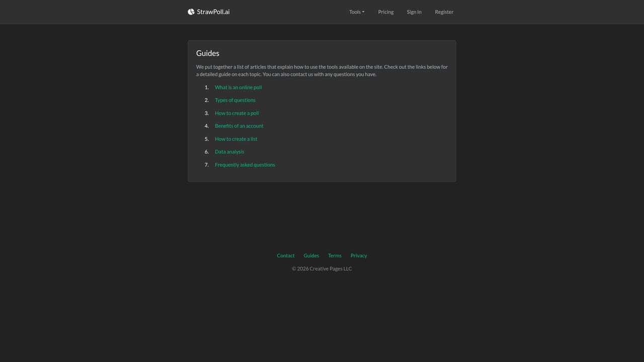The width and height of the screenshot is (644, 362).
Task: Open the StrawPoll.ai home link text
Action: click(x=213, y=12)
